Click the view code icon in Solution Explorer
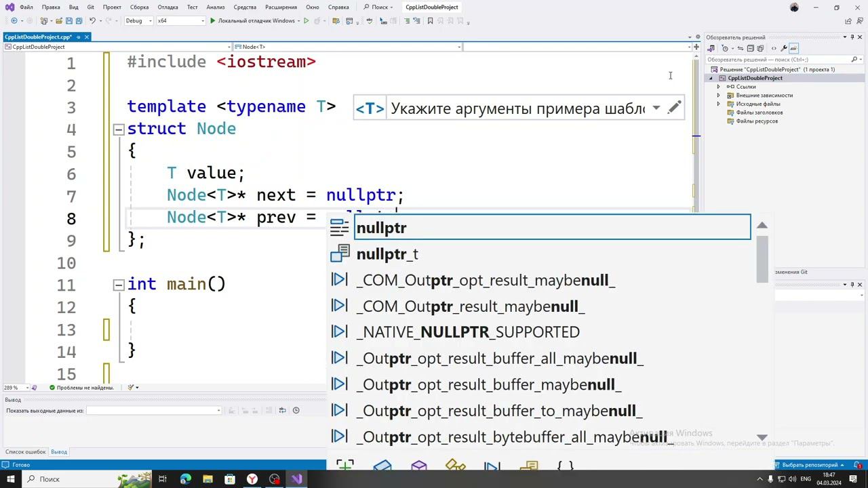 pos(774,48)
